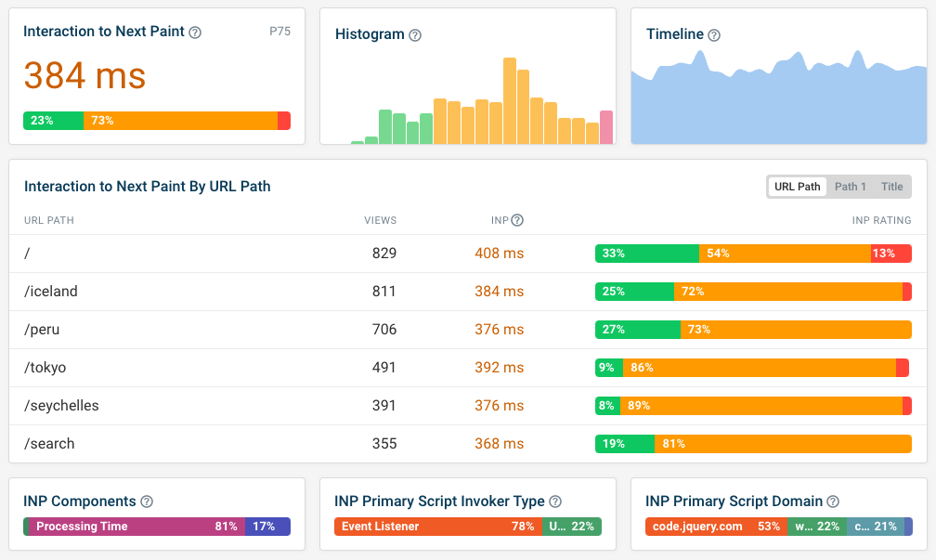Open INP column header help icon

517,220
